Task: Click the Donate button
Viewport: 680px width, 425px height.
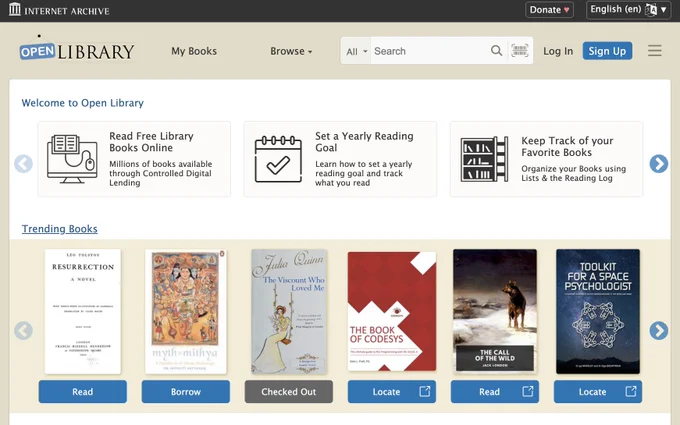Action: 549,10
